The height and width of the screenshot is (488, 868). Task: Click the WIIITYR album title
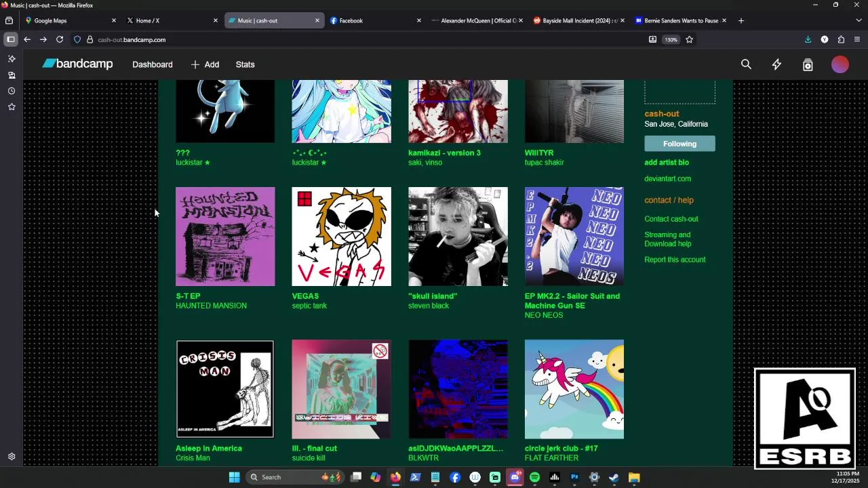click(539, 153)
